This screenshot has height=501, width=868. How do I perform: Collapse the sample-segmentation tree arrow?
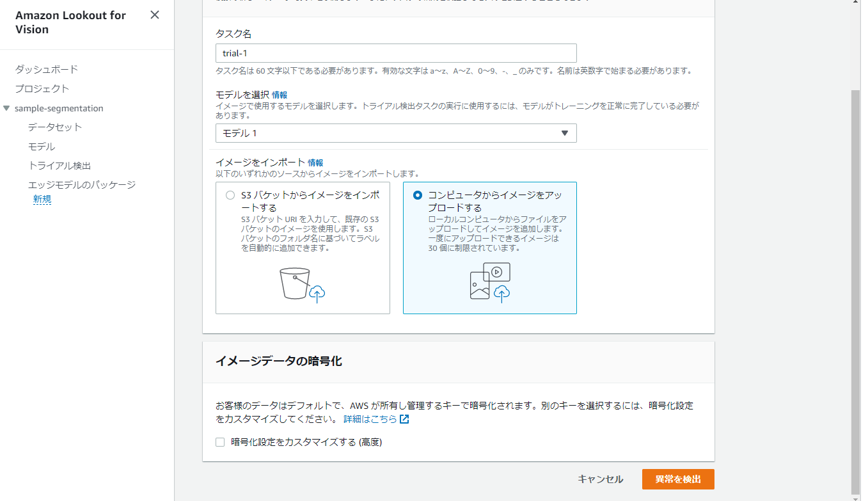(6, 108)
